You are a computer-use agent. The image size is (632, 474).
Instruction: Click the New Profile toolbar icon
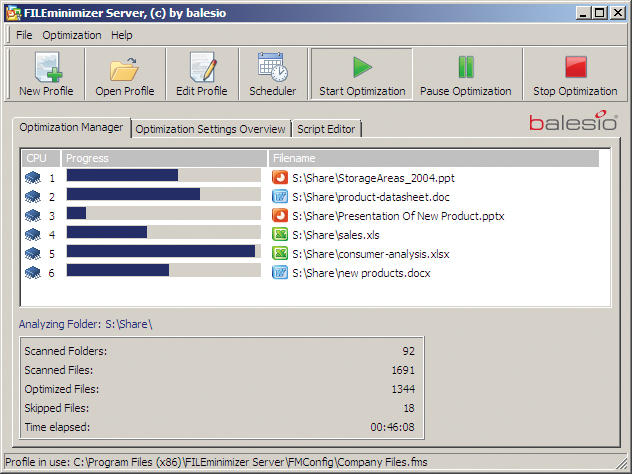(x=48, y=67)
